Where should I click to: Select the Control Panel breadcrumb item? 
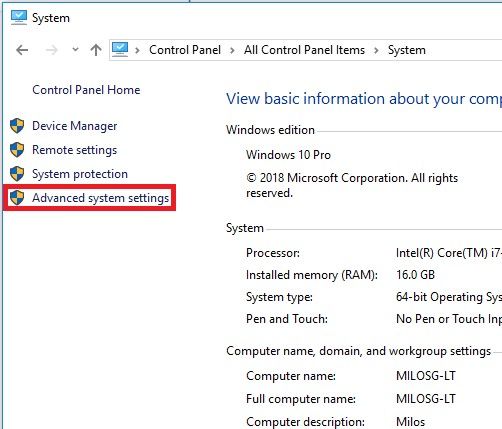tap(185, 50)
